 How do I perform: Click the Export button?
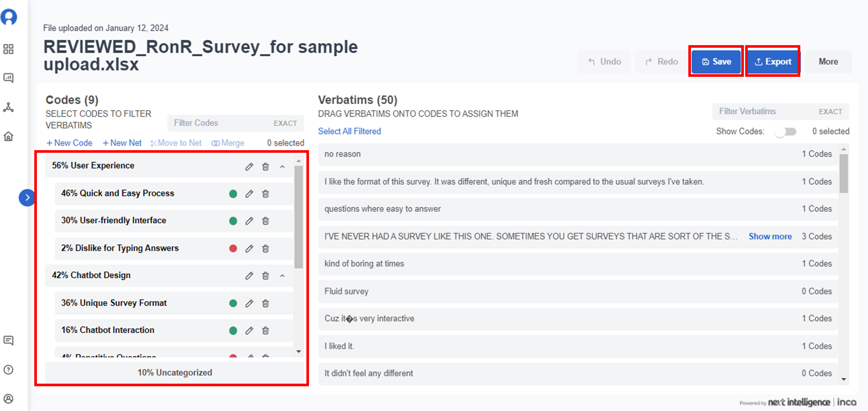[773, 62]
